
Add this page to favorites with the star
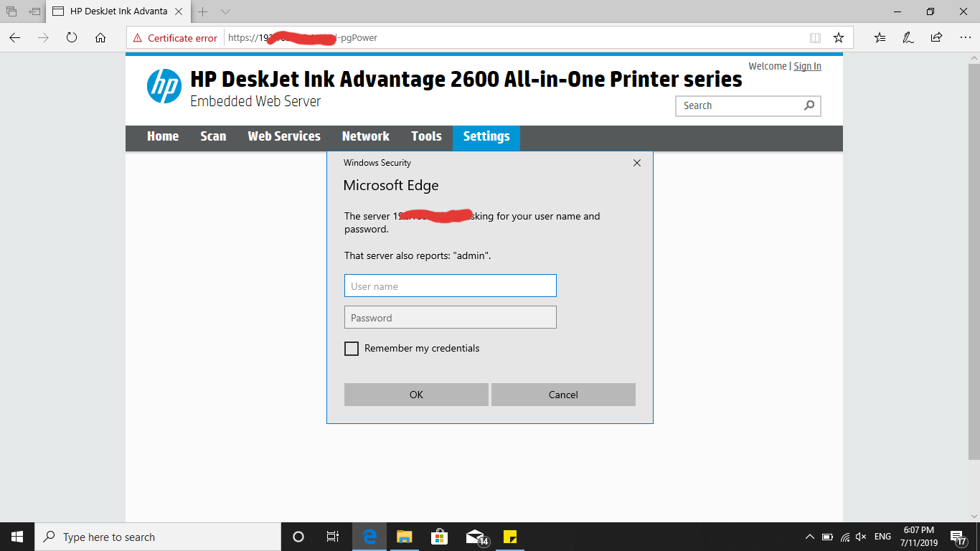pyautogui.click(x=839, y=37)
